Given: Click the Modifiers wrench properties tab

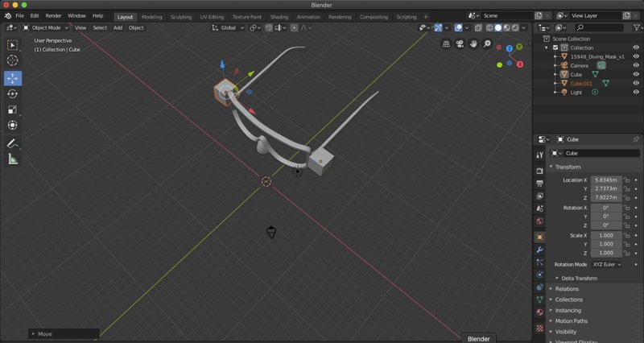Looking at the screenshot, I should point(539,250).
